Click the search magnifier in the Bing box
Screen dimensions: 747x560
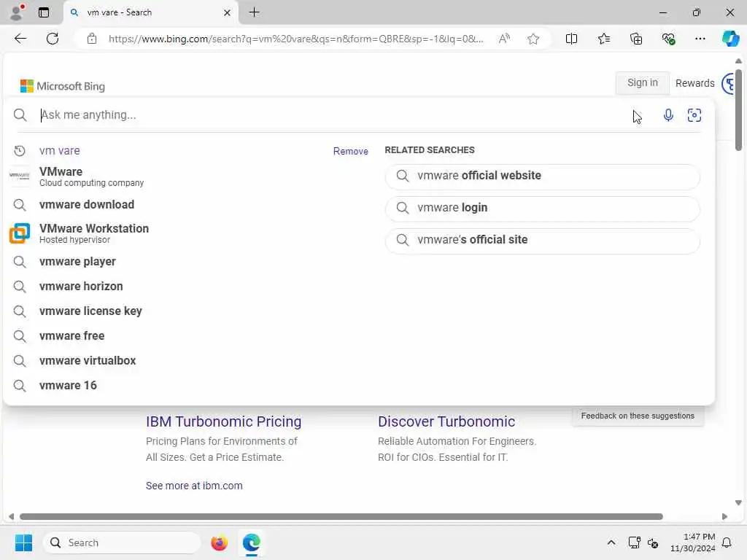click(x=20, y=114)
